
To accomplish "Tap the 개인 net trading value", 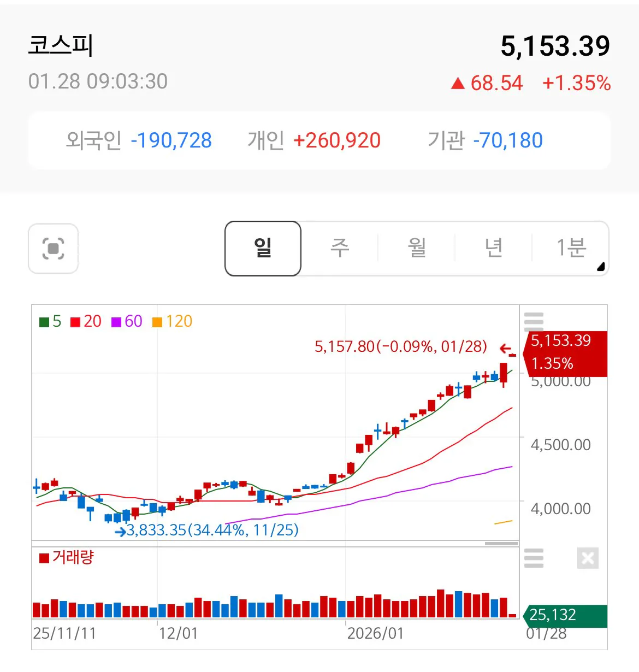I will point(336,140).
